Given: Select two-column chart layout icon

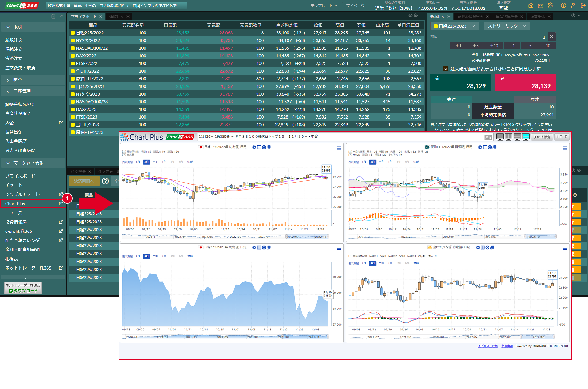Looking at the screenshot, I should click(509, 137).
